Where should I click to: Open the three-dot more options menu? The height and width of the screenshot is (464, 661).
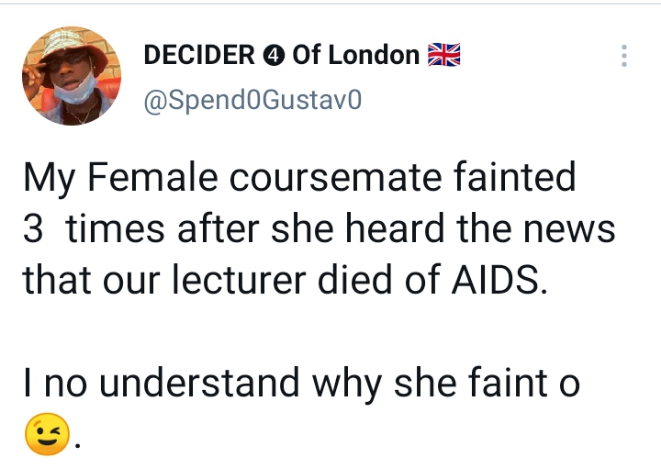tap(625, 56)
